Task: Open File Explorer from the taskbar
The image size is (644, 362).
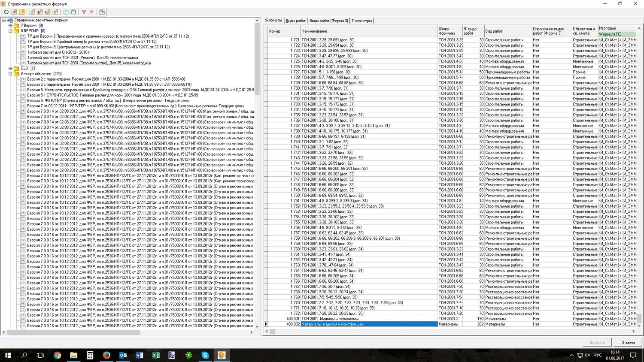Action: click(x=73, y=355)
